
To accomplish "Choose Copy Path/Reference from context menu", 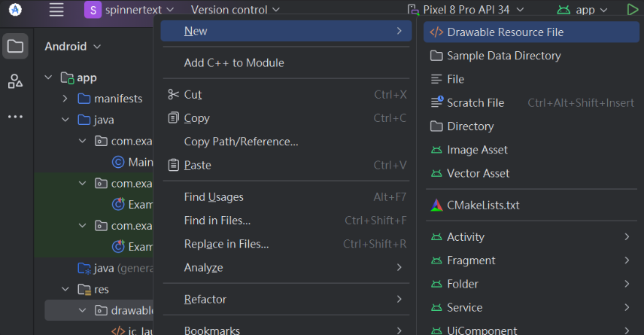I will 241,142.
